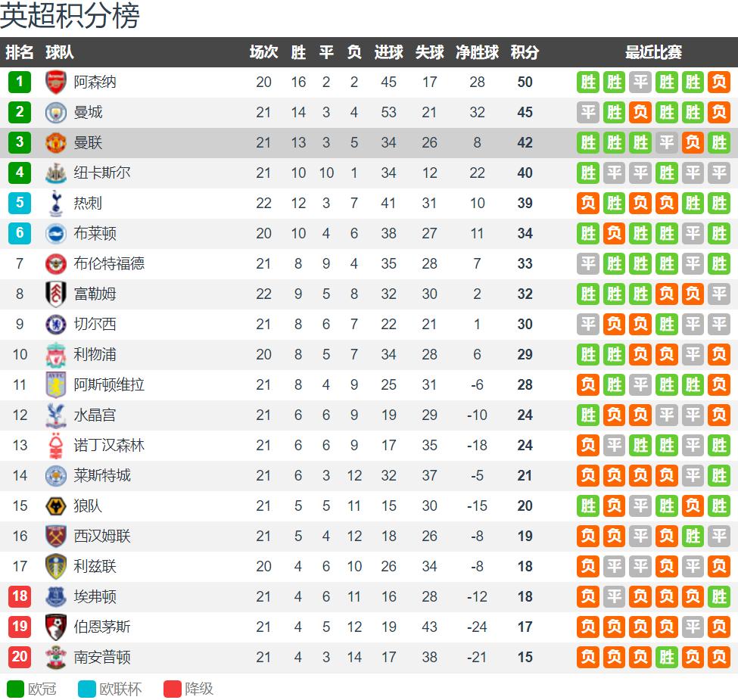Click the Wolves crest icon
Viewport: 738px width, 700px height.
56,506
